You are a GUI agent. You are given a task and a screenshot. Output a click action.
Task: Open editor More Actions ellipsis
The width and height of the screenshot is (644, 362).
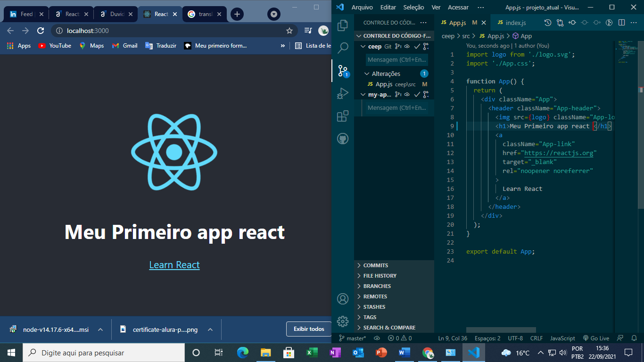[x=634, y=22]
